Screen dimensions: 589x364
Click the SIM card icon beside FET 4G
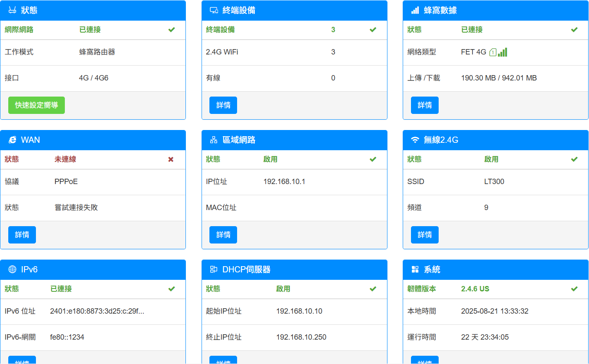492,52
